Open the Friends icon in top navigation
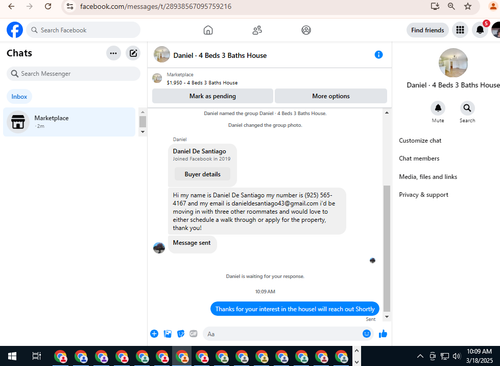 [257, 30]
